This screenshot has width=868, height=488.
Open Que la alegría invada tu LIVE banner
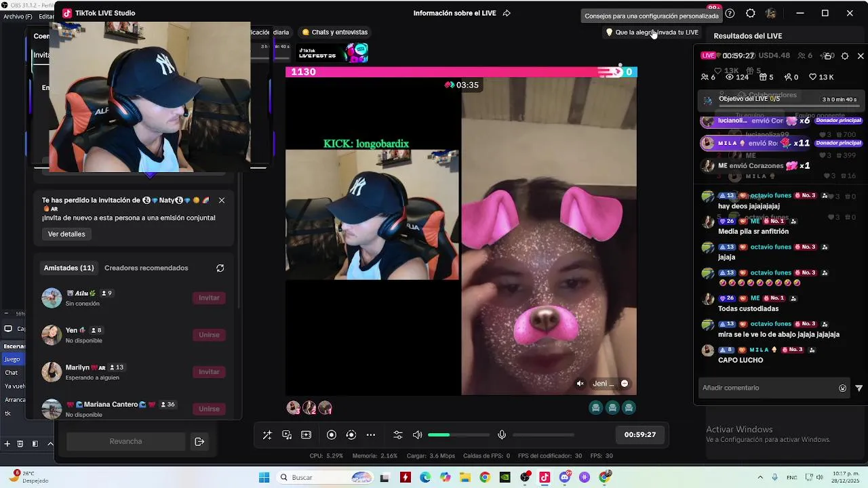point(652,32)
